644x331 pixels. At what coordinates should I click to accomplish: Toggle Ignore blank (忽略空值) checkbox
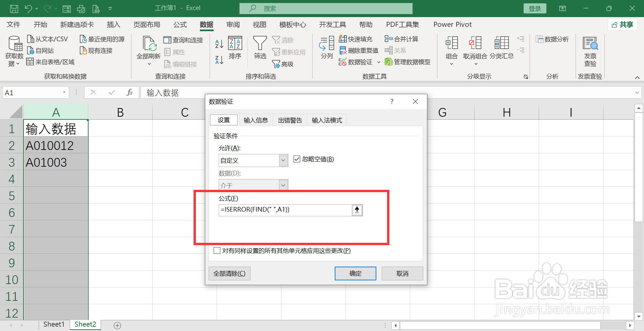pos(297,159)
